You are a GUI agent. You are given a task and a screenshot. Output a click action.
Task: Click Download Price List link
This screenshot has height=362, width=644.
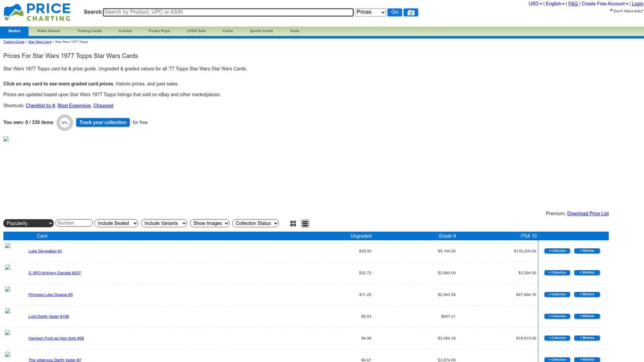pos(588,213)
